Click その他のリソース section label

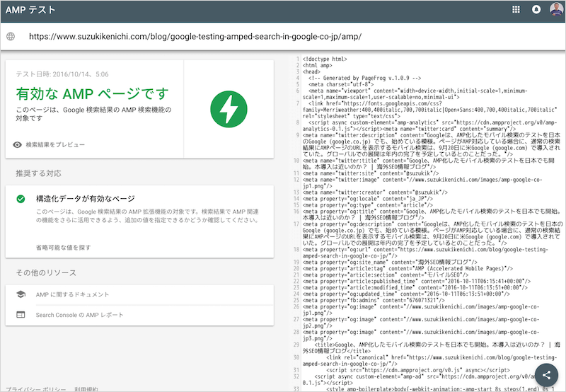pos(46,273)
